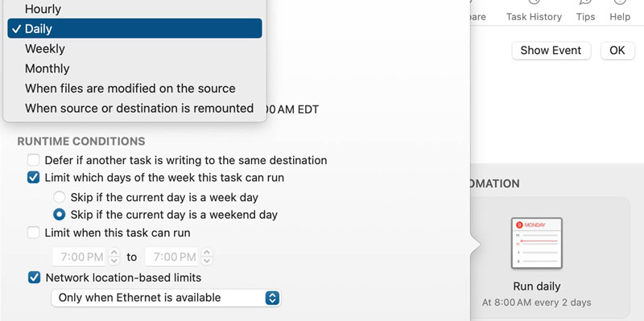
Task: Click the start time stepper arrows
Action: click(114, 257)
